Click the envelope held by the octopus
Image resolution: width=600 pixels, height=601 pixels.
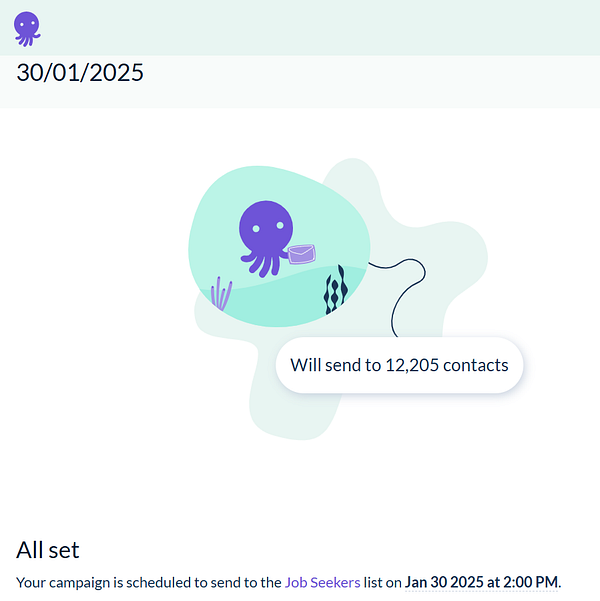(x=302, y=254)
